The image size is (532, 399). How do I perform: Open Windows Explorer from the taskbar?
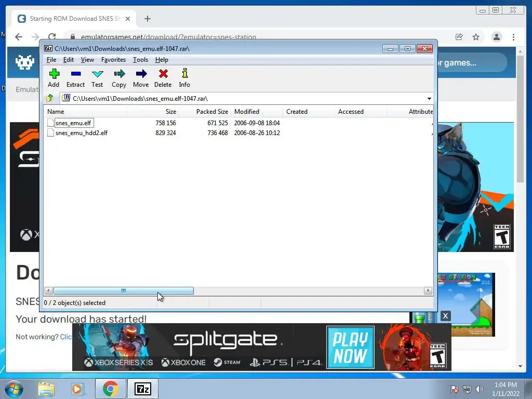point(46,389)
